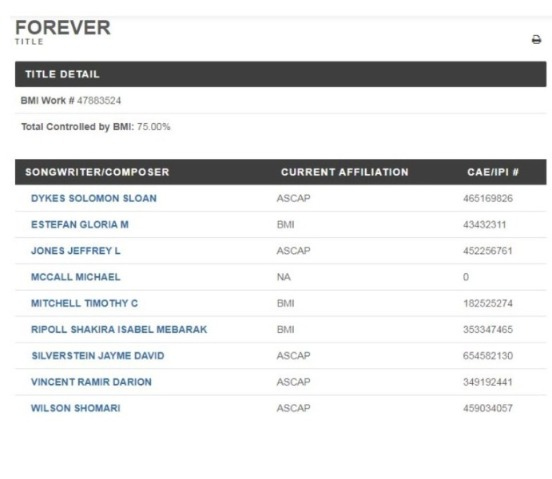The height and width of the screenshot is (479, 552).
Task: Click BMI affiliation for Estefan Gloria
Action: (x=286, y=225)
